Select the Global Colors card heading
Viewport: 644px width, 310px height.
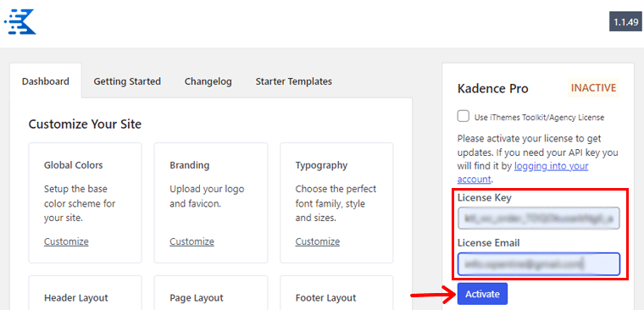tap(74, 165)
